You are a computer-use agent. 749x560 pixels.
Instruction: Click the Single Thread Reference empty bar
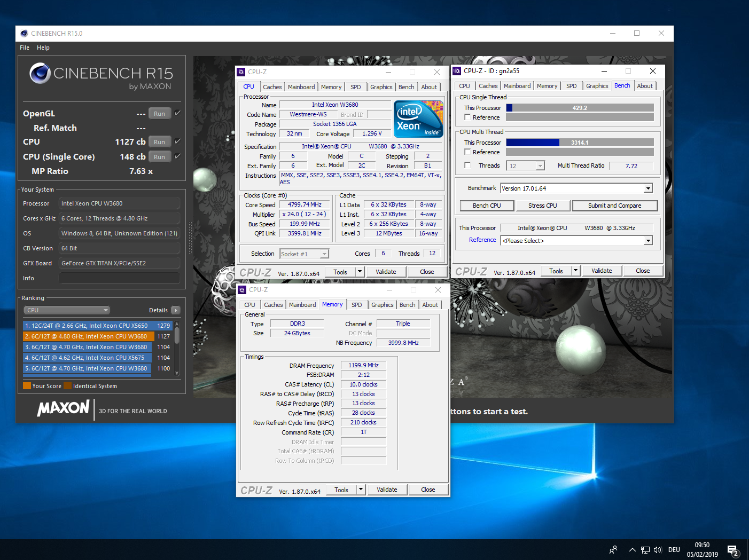[580, 117]
